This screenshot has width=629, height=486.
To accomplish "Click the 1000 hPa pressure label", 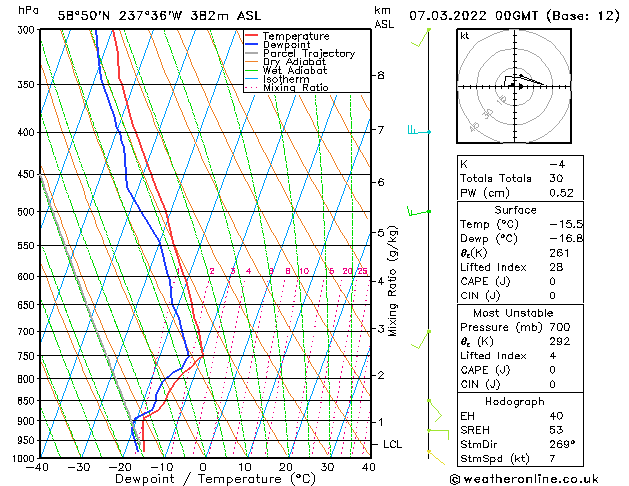I will [25, 458].
